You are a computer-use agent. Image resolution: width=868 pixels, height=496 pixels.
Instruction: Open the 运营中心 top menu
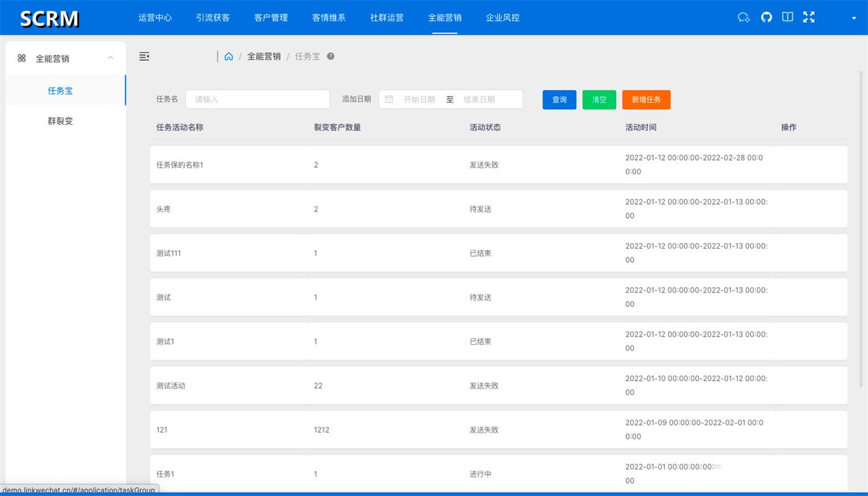click(x=155, y=17)
